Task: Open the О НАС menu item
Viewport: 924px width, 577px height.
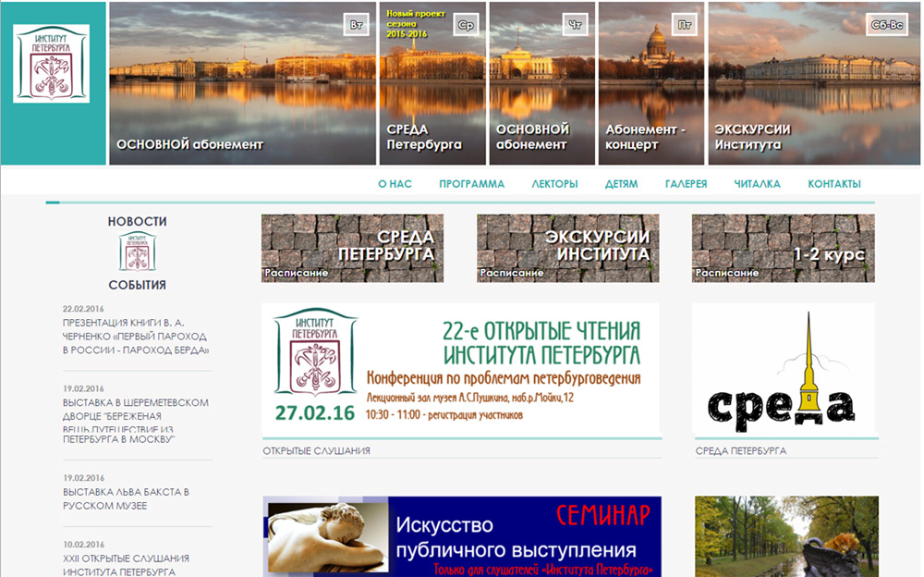Action: click(x=395, y=184)
